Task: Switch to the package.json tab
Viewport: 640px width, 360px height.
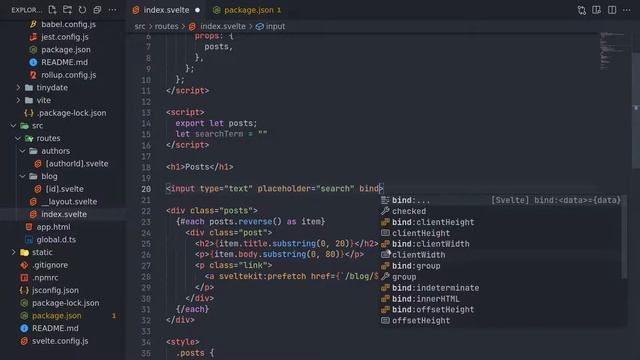Action: tap(249, 10)
